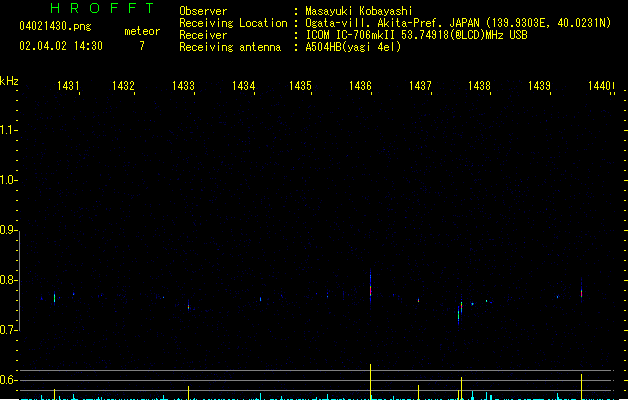
Task: Select the ICOM IC-706mkII receiver text
Action: [x=416, y=35]
